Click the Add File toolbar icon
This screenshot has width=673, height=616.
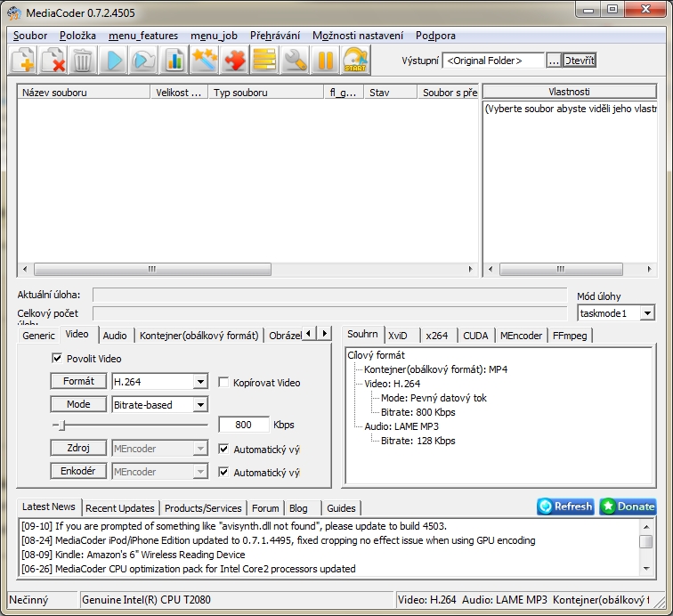click(24, 61)
